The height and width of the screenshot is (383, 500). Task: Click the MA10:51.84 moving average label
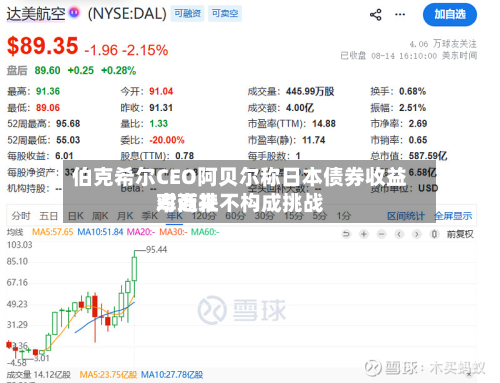100,232
